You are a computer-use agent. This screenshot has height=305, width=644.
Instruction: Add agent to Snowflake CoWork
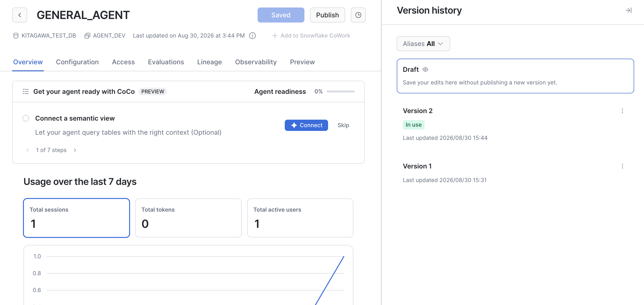coord(311,36)
